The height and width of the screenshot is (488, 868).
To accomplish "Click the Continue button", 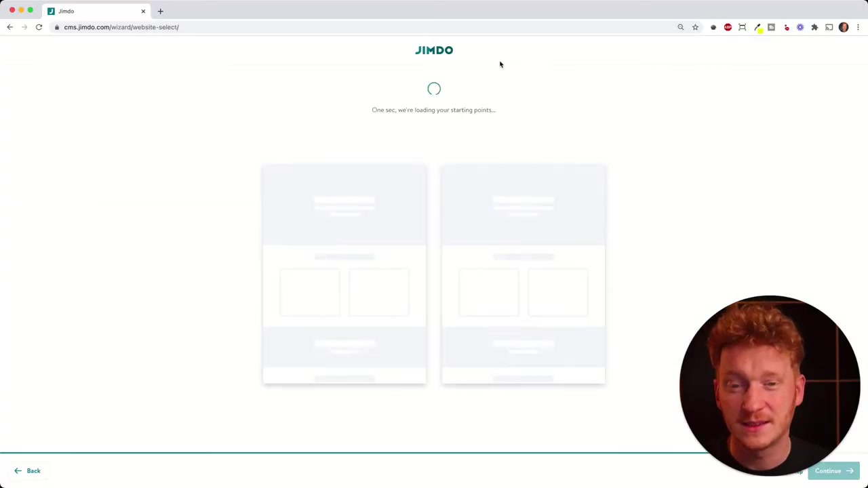I will 833,471.
